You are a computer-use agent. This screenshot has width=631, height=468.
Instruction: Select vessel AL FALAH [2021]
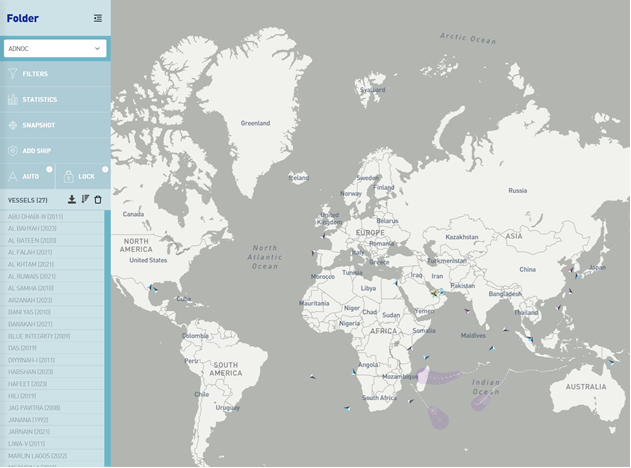[52, 252]
